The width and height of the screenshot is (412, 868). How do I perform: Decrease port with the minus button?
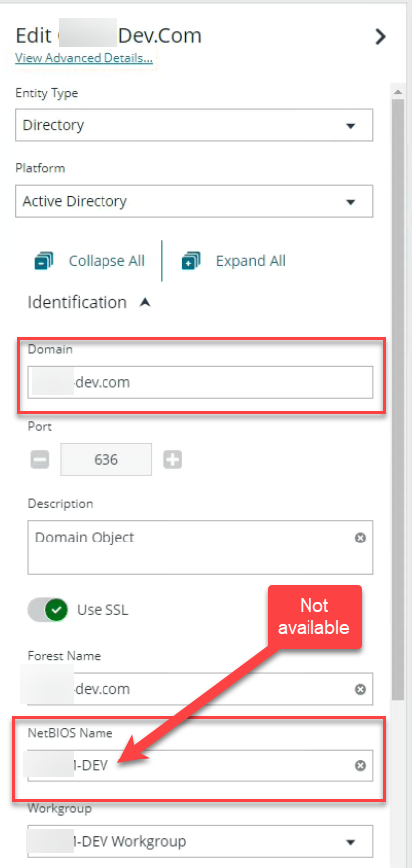coord(40,460)
